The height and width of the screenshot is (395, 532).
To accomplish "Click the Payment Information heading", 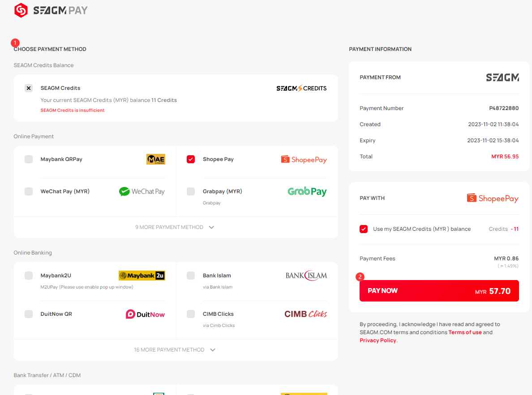I will [380, 49].
